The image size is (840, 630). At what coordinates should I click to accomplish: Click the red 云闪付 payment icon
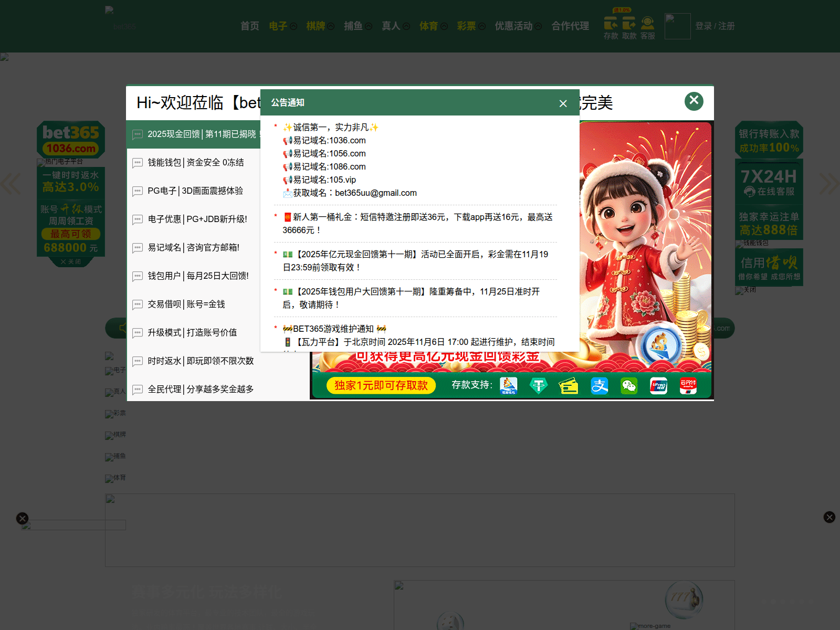pos(688,386)
